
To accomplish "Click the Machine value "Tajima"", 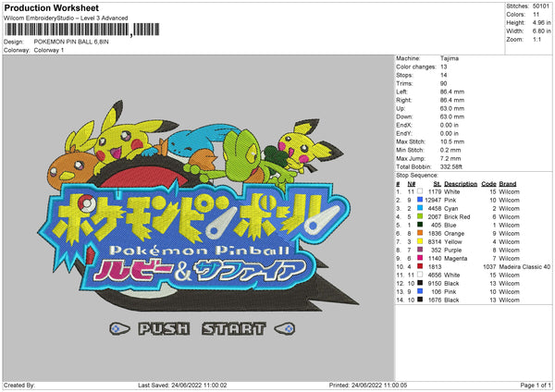I will [450, 58].
